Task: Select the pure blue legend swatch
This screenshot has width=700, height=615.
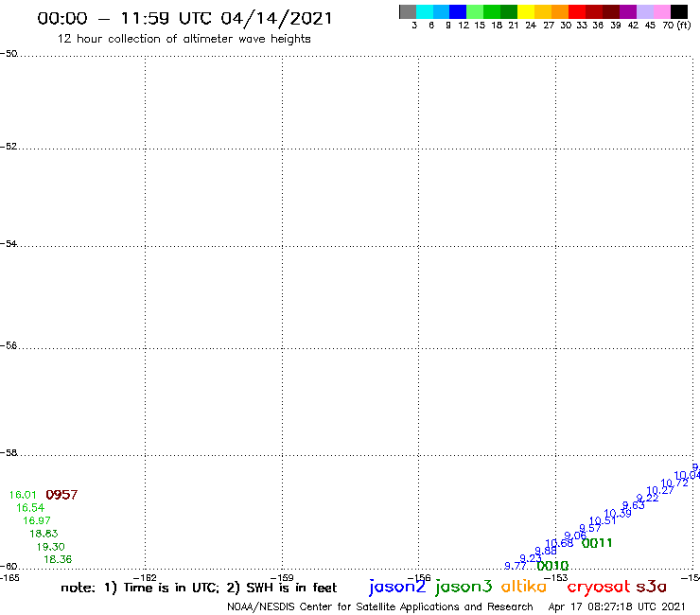Action: click(458, 11)
